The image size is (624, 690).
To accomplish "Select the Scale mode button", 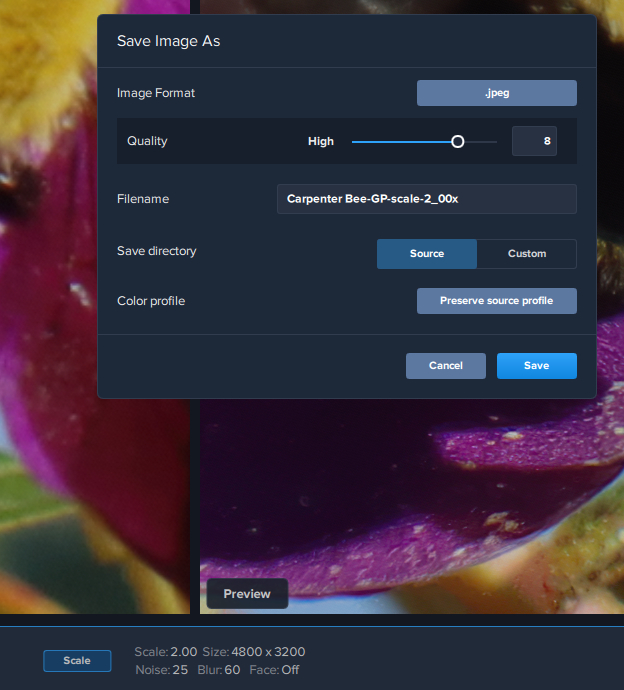I will 77,661.
